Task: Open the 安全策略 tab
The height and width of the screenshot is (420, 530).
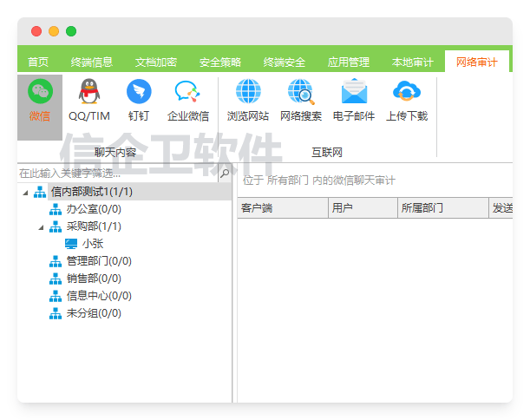Action: pyautogui.click(x=220, y=62)
